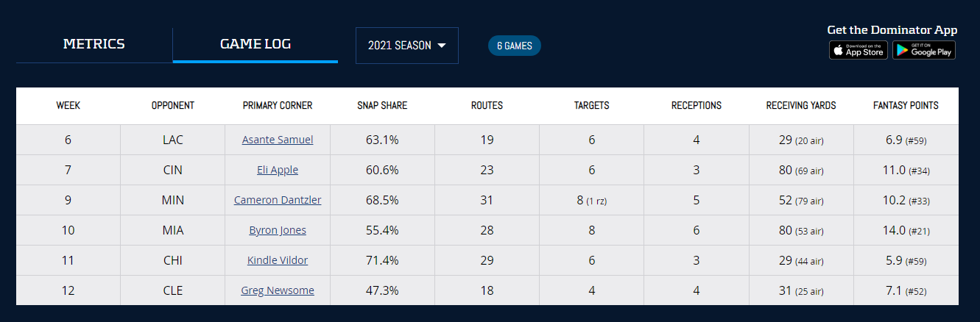Click the Receptions column header
Image resolution: width=980 pixels, height=322 pixels.
(x=697, y=106)
